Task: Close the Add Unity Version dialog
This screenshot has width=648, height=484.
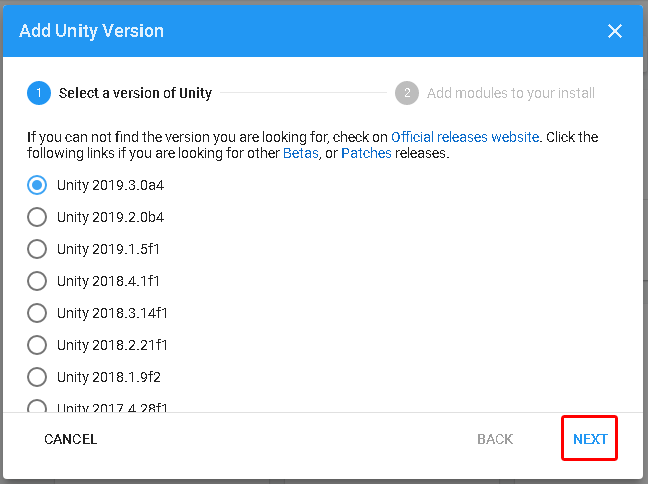Action: (x=615, y=31)
